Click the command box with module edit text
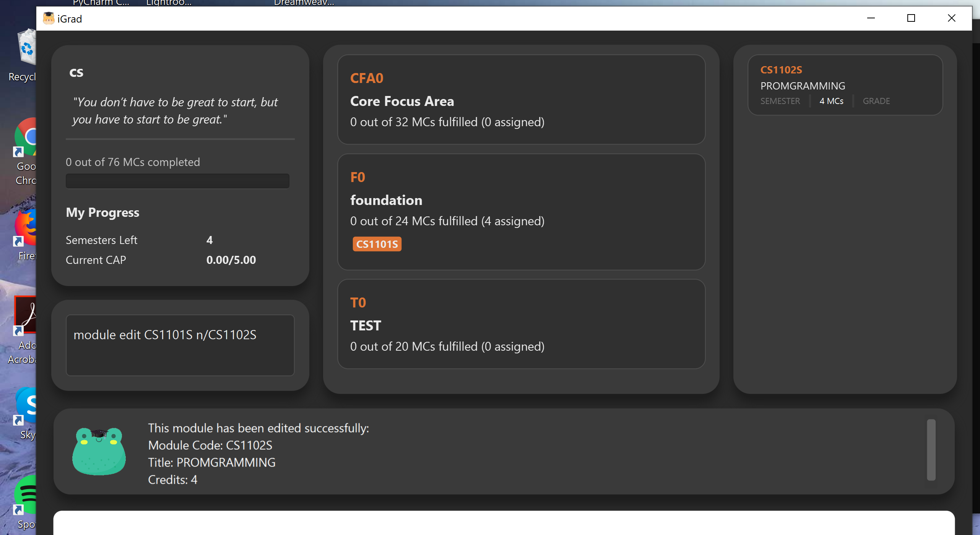Viewport: 980px width, 535px height. pos(180,345)
